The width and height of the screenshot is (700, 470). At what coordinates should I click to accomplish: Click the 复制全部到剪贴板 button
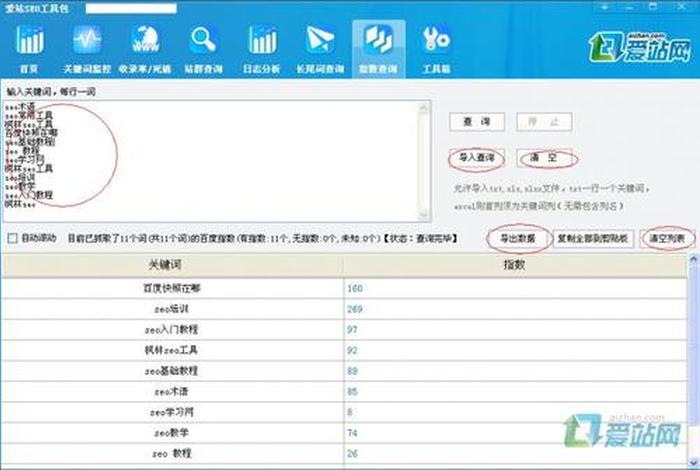[593, 238]
